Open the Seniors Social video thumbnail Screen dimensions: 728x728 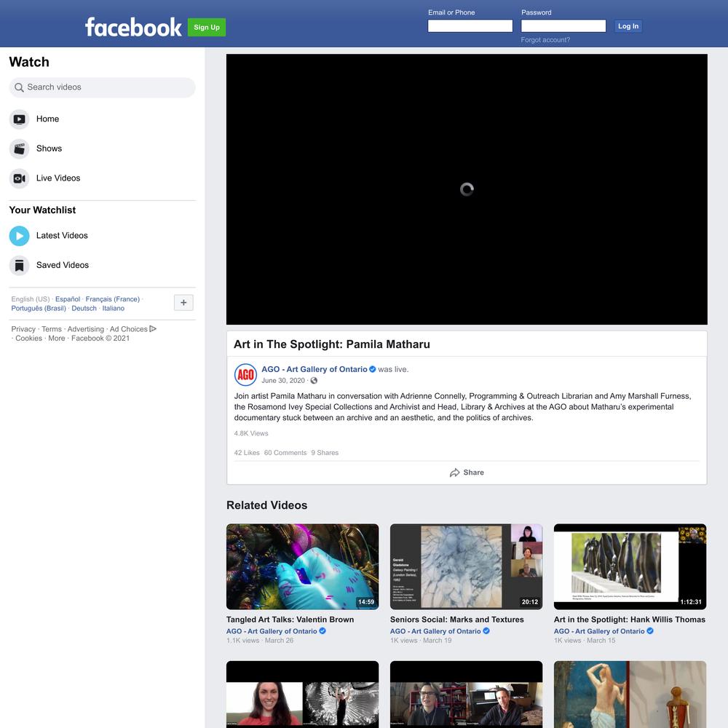point(466,566)
